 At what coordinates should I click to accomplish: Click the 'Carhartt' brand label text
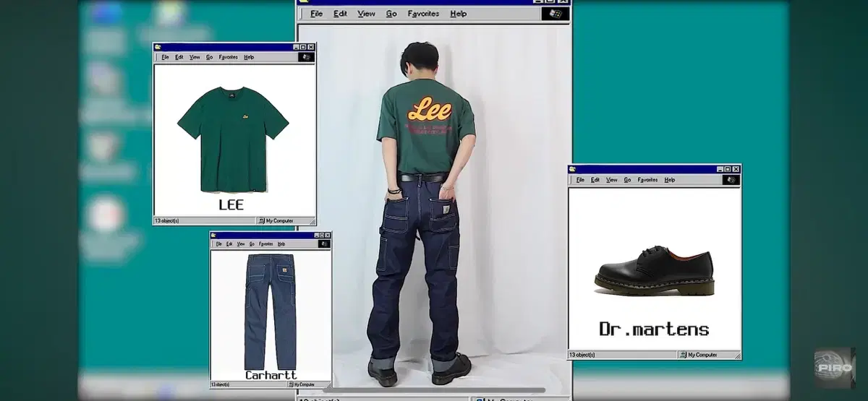(271, 376)
